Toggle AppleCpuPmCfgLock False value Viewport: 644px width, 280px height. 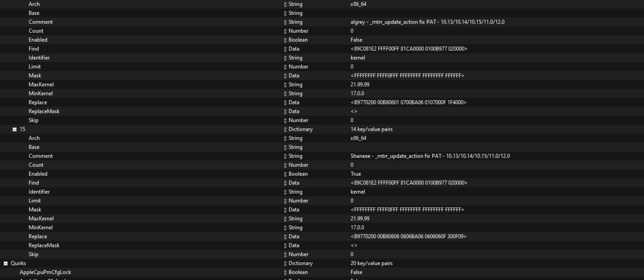[356, 272]
